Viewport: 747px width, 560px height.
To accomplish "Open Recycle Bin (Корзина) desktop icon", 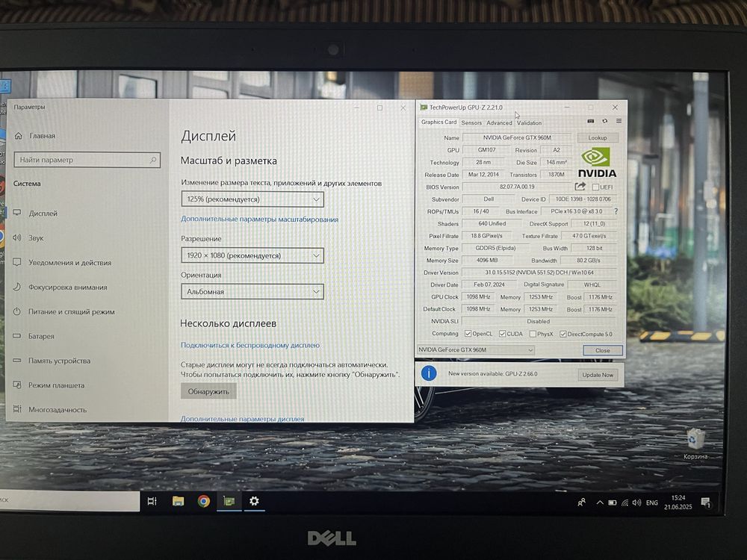I will click(695, 444).
